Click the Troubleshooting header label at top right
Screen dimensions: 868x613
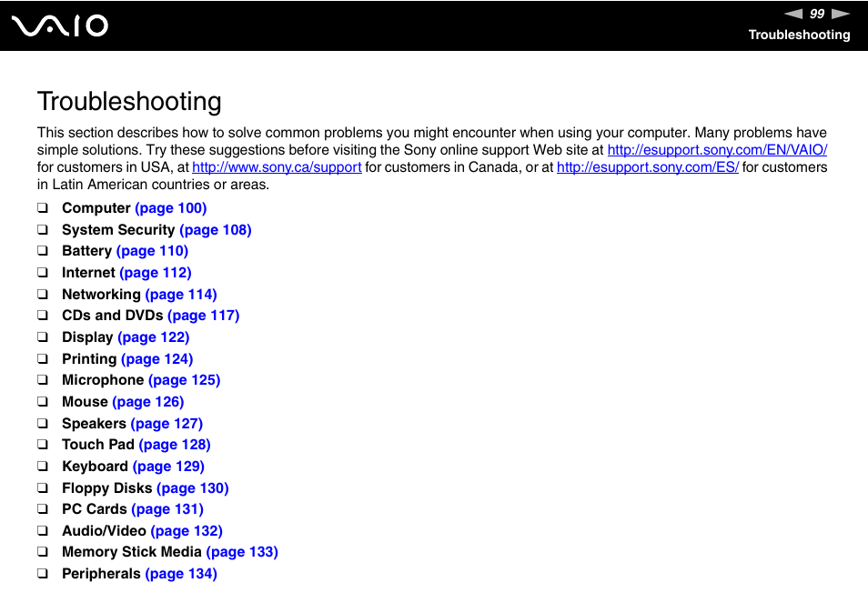tap(799, 35)
